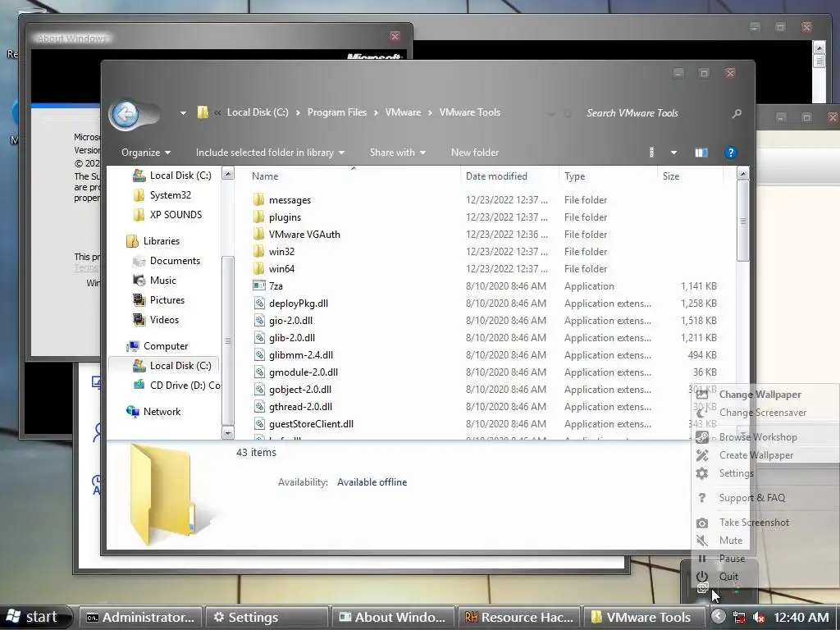Screen dimensions: 840x630
Task: Switch to Resource Hacker taskbar button
Action: coord(519,617)
